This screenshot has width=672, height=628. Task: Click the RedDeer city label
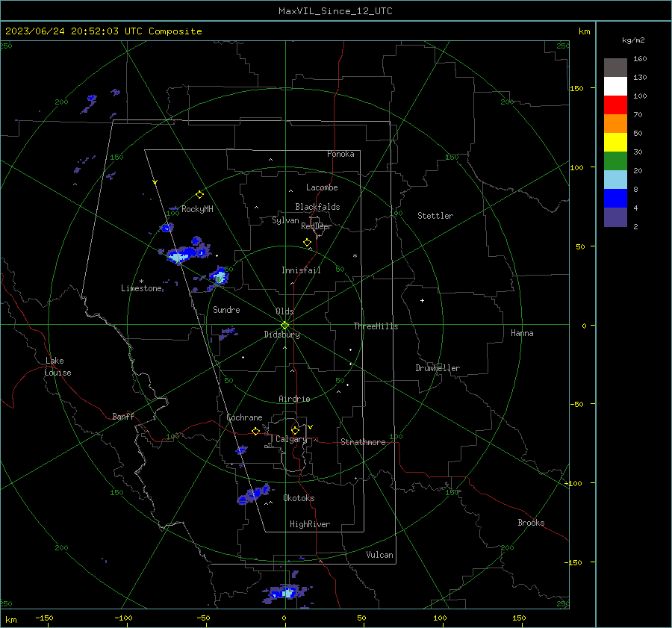click(317, 226)
